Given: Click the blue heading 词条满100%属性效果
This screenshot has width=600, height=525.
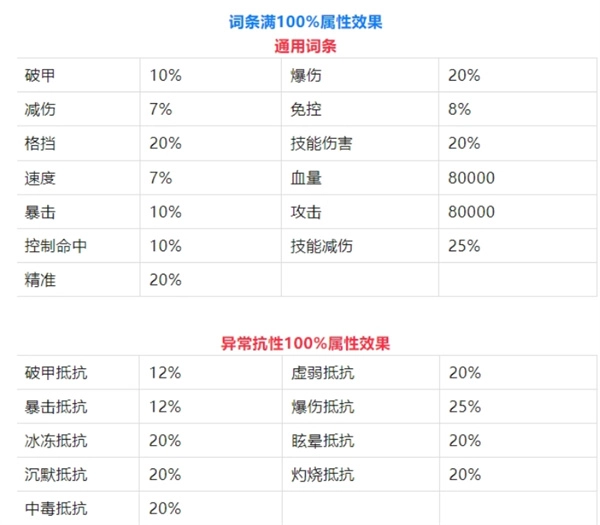Looking at the screenshot, I should [x=306, y=21].
